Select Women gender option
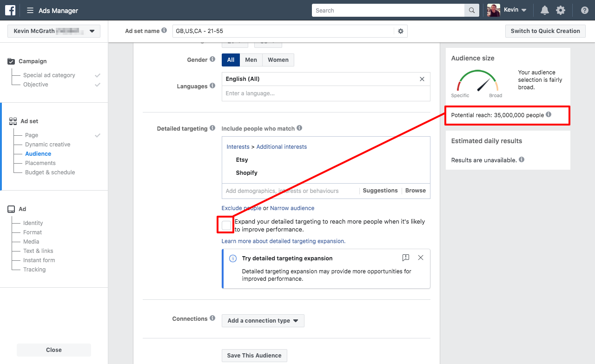This screenshot has height=364, width=595. (x=278, y=60)
